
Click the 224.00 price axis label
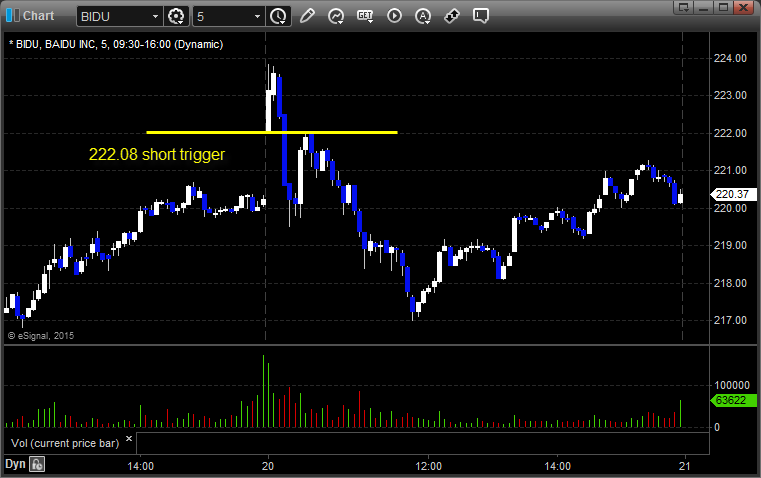(x=730, y=58)
